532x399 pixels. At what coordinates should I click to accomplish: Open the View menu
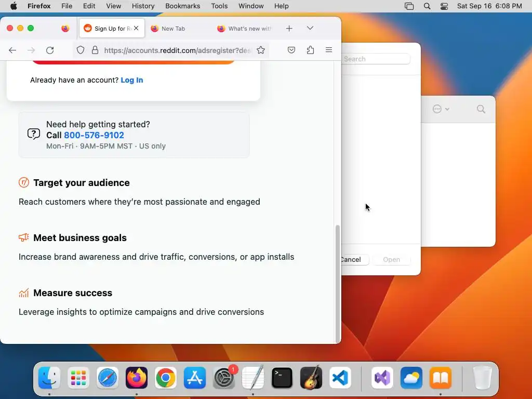(x=113, y=6)
